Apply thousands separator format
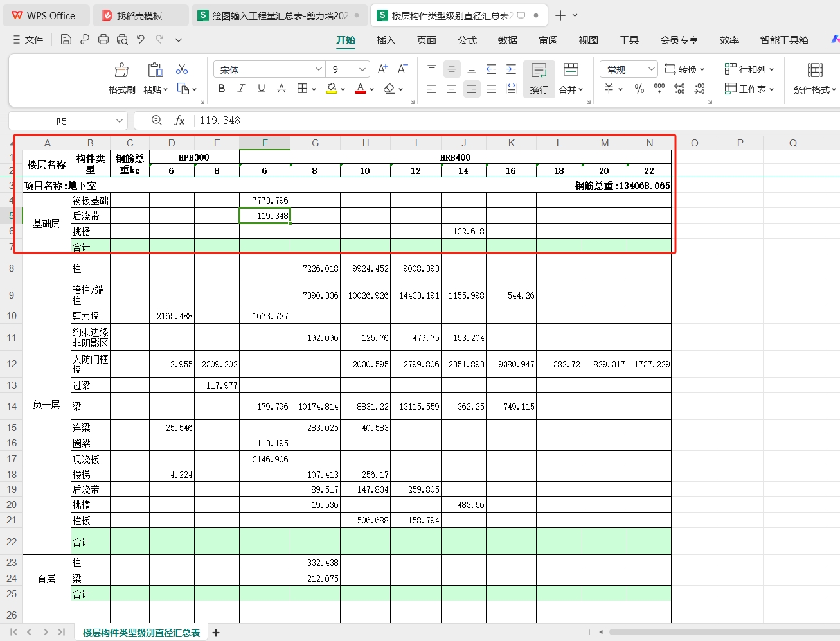 coord(659,89)
